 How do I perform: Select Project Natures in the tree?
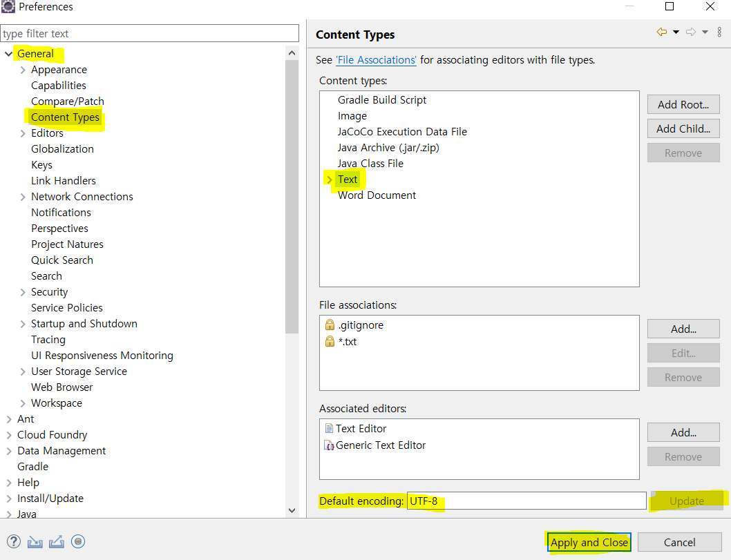pyautogui.click(x=67, y=244)
